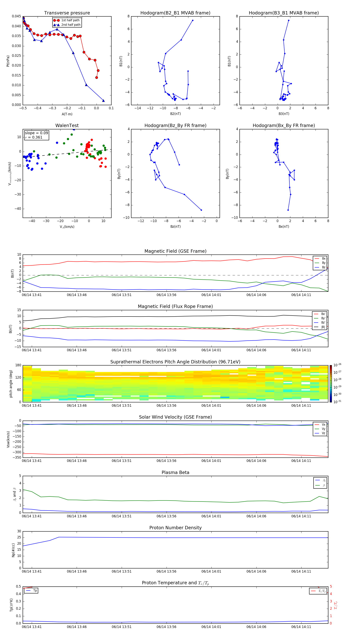Click the Vy entry in velocity legend
This screenshot has height=644, width=351.
point(320,429)
